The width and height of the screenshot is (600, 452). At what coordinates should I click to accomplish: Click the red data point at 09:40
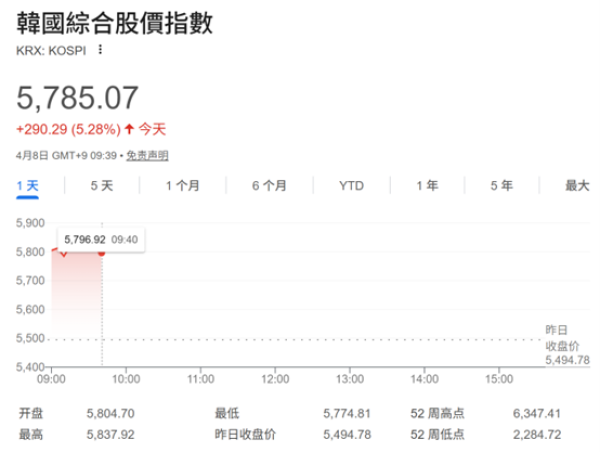click(101, 252)
